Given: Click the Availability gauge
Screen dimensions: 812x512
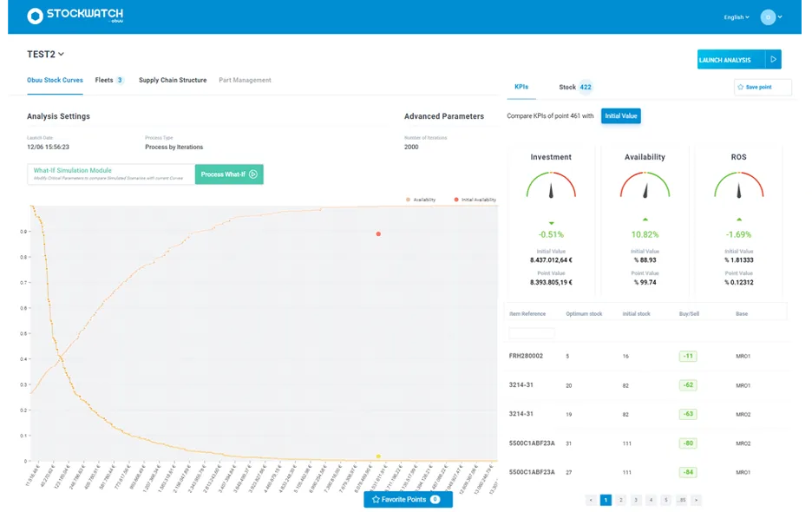Looking at the screenshot, I should click(645, 186).
